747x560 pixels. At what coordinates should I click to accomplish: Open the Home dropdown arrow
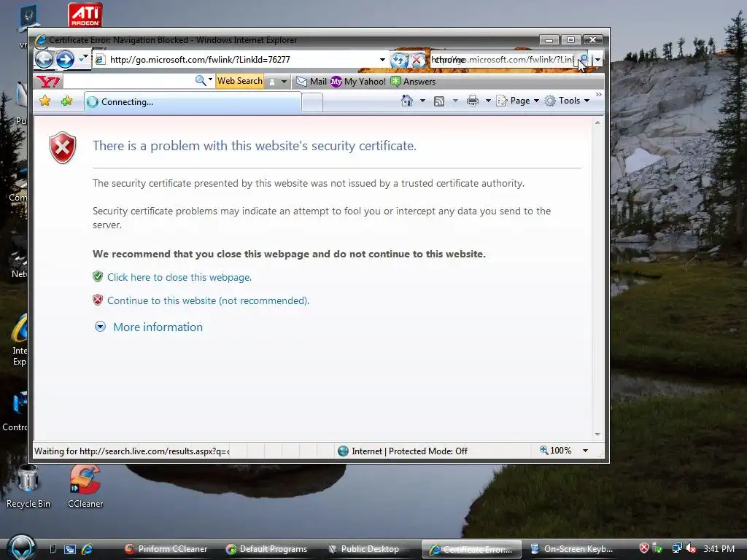coord(422,101)
